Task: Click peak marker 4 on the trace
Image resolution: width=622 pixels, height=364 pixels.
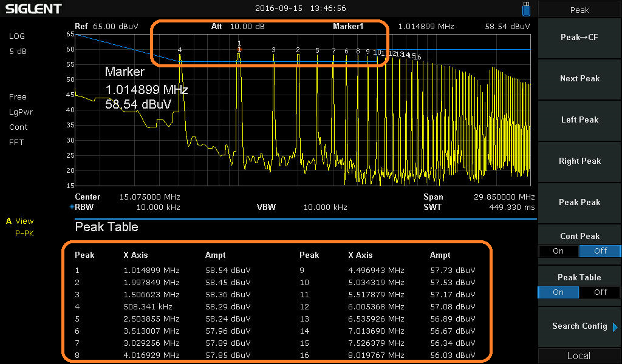Action: pyautogui.click(x=180, y=50)
